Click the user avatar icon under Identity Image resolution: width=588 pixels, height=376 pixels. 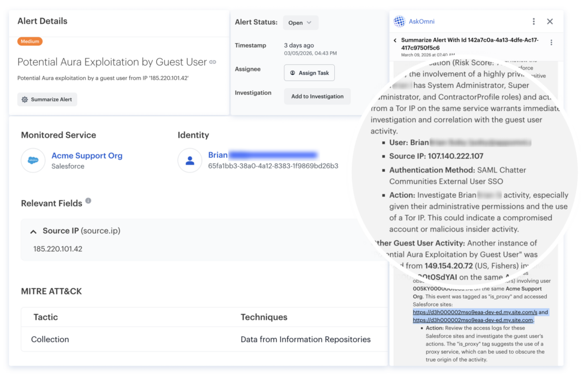point(189,160)
